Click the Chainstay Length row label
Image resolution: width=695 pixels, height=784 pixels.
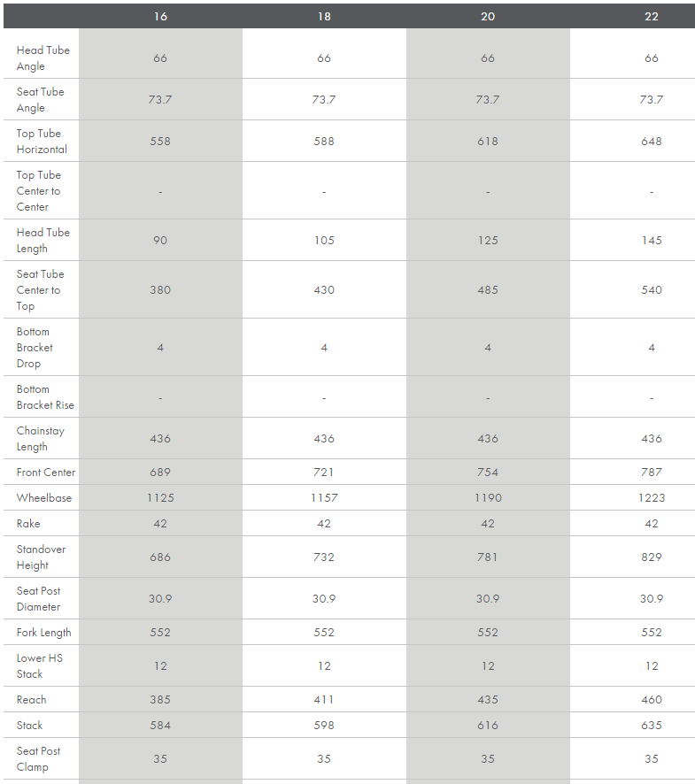click(x=40, y=439)
